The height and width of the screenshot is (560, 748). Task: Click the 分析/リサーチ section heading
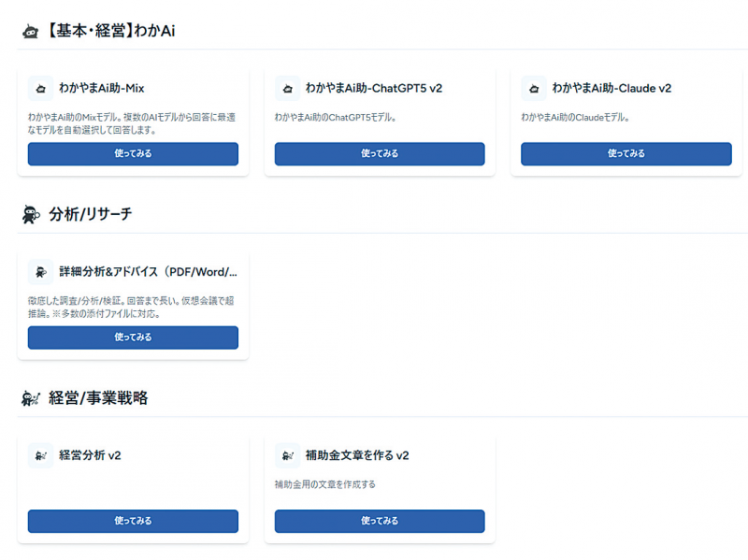90,214
